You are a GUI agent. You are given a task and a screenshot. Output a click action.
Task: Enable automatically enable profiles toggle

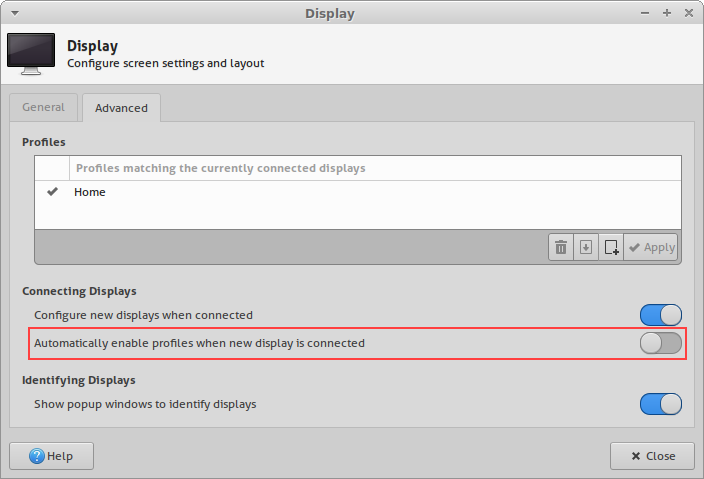click(x=661, y=343)
